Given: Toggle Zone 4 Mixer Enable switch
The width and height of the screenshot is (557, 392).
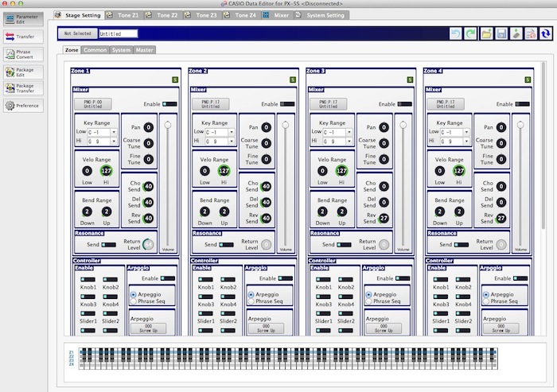Looking at the screenshot, I should [x=522, y=104].
